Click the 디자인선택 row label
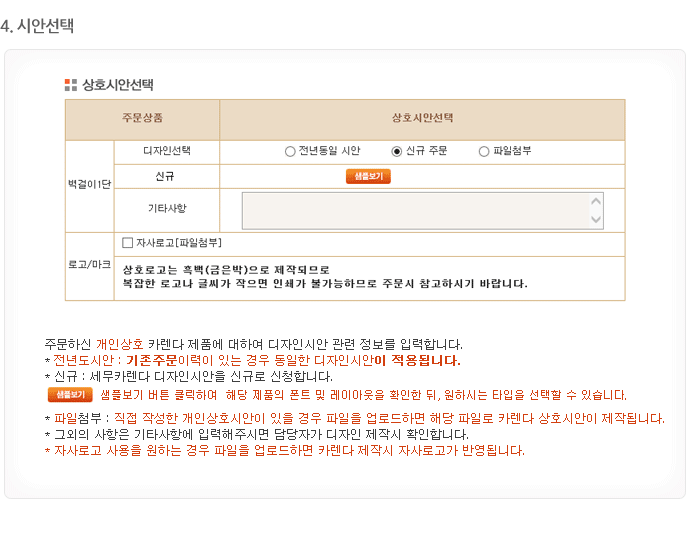The height and width of the screenshot is (534, 686). (x=166, y=151)
